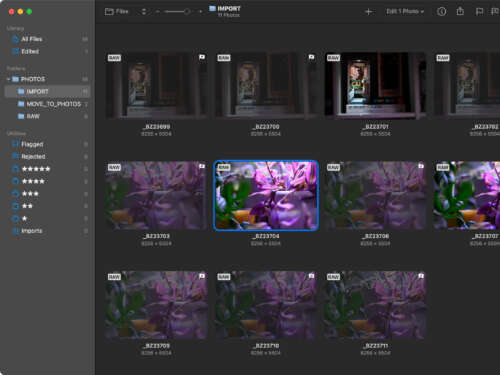
Task: Click the file name _BZ23704
Action: [x=266, y=236]
